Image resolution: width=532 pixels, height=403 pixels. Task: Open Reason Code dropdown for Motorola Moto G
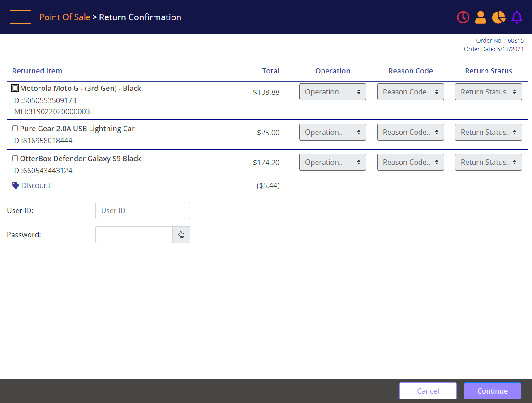pos(411,92)
